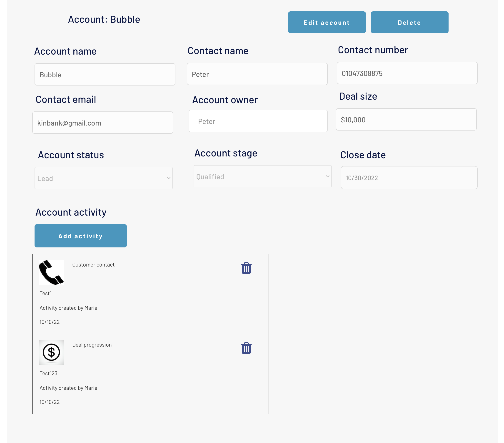Delete the Deal progression activity via trash icon
This screenshot has width=504, height=443.
click(246, 348)
